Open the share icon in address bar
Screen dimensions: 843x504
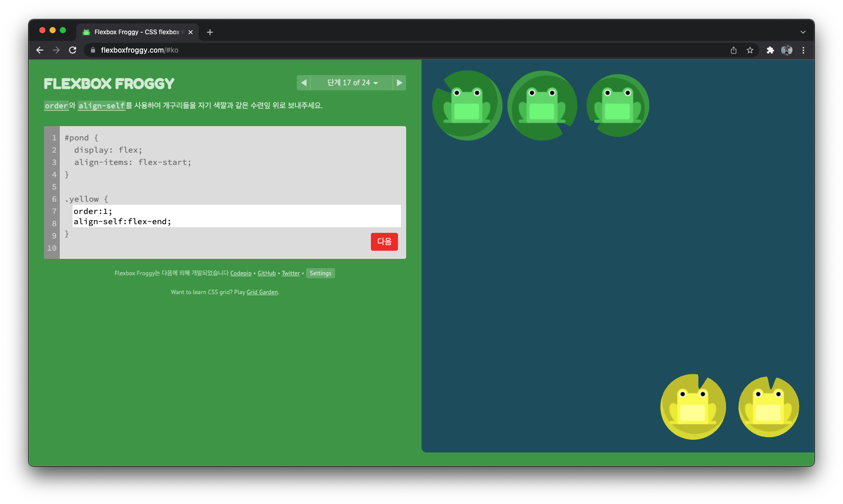click(734, 50)
